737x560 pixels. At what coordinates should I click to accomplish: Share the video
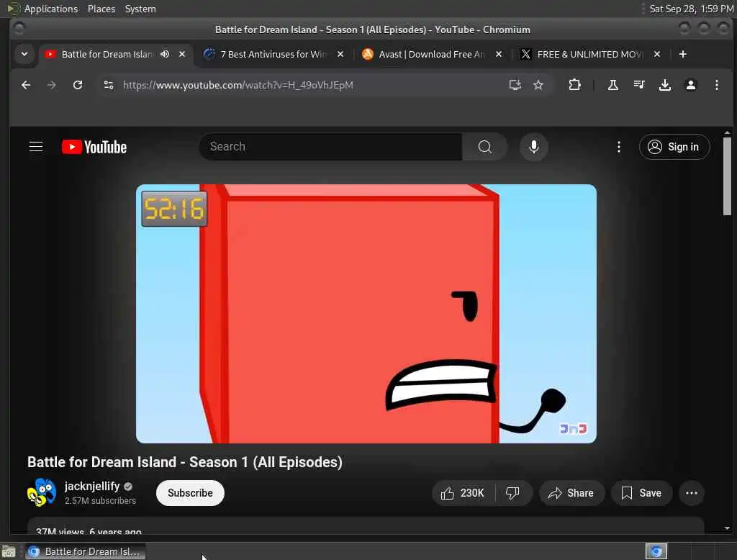(x=571, y=493)
